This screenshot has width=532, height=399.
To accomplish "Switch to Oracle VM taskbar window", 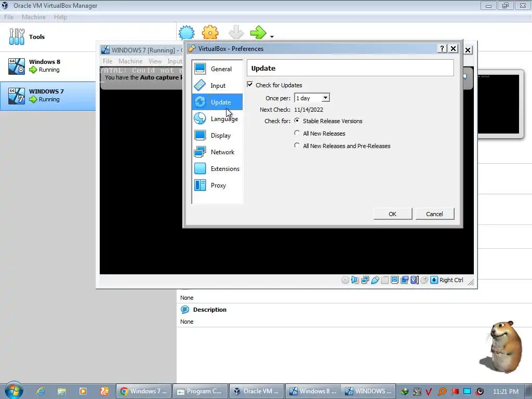I will (257, 391).
